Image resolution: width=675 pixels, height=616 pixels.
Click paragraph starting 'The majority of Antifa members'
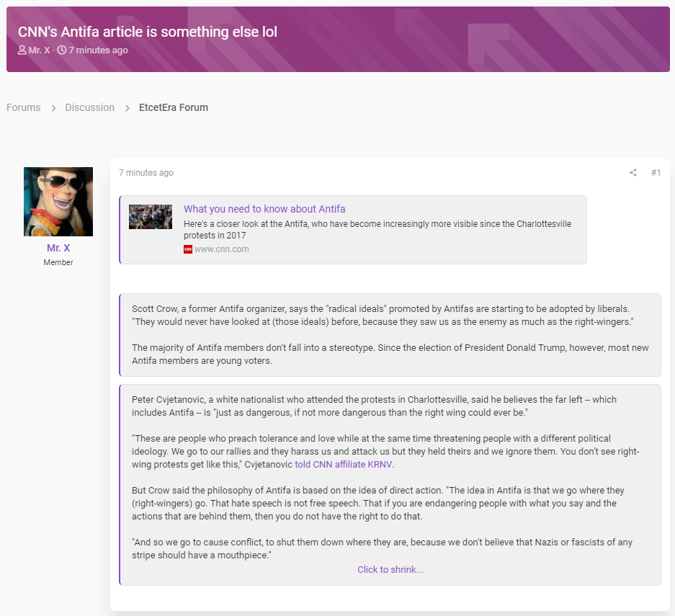(x=390, y=354)
